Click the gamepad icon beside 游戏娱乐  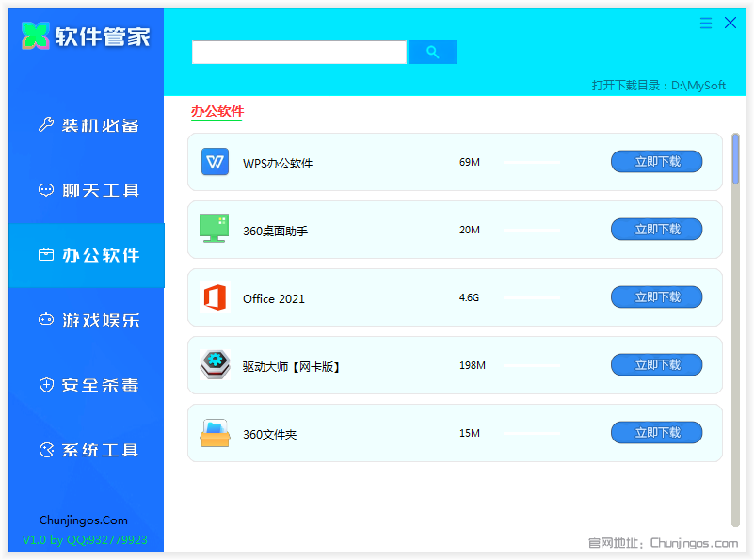point(46,319)
